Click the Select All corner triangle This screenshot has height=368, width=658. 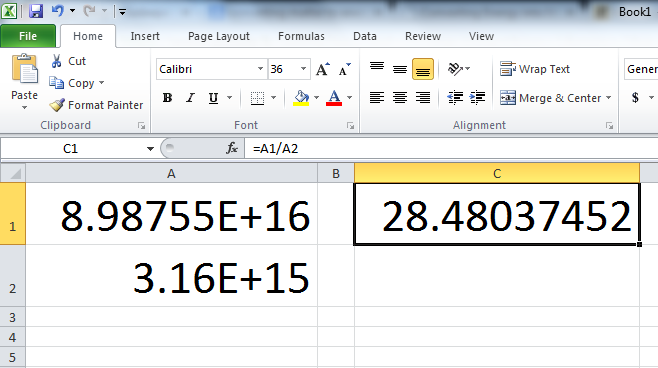13,173
